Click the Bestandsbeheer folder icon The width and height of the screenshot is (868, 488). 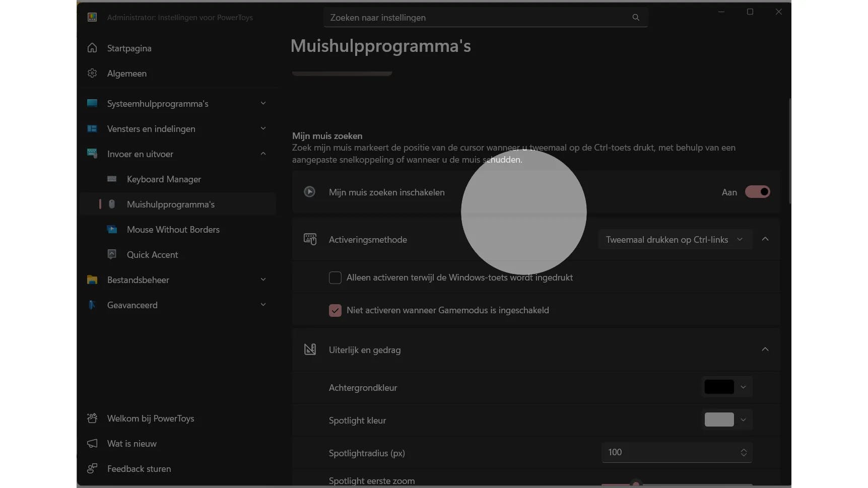(92, 280)
